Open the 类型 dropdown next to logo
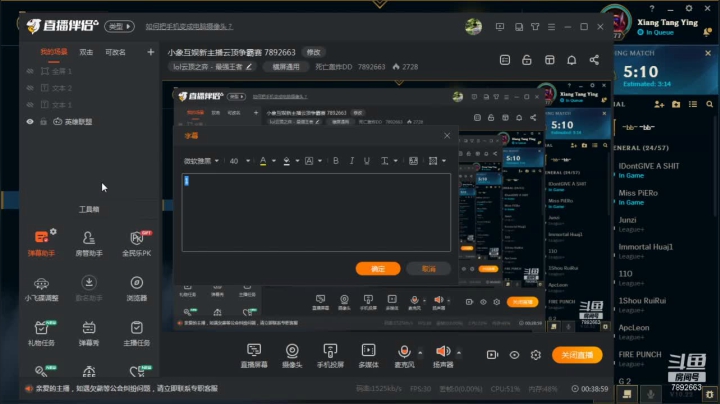 tap(119, 26)
